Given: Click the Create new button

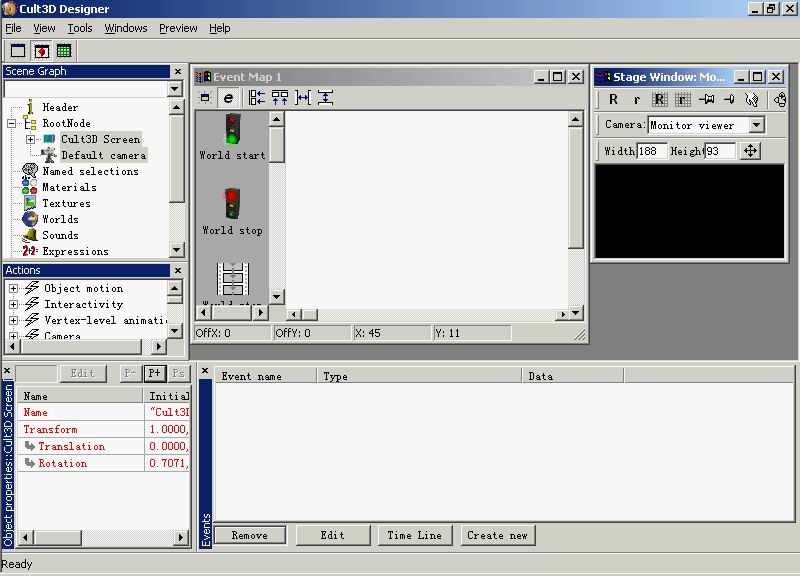Looking at the screenshot, I should [x=497, y=535].
